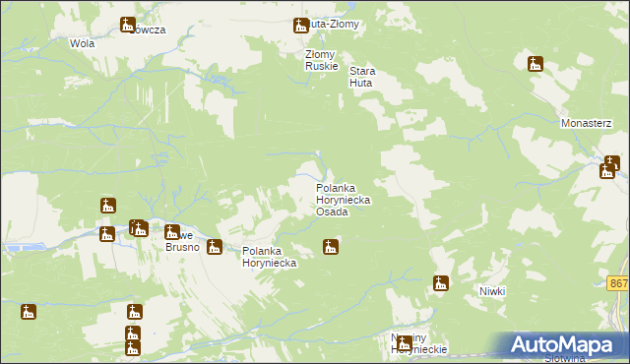This screenshot has width=630, height=364.
Task: Open church marker below Polanka Horyniecka Osada
Action: point(331,247)
